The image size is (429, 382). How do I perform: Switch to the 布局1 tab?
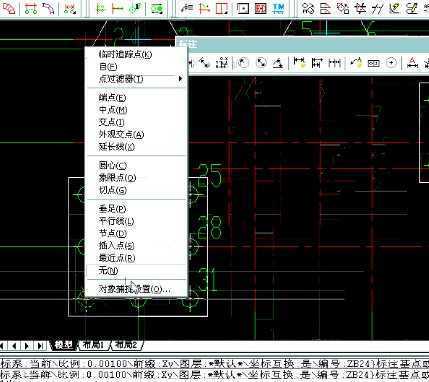[x=93, y=345]
